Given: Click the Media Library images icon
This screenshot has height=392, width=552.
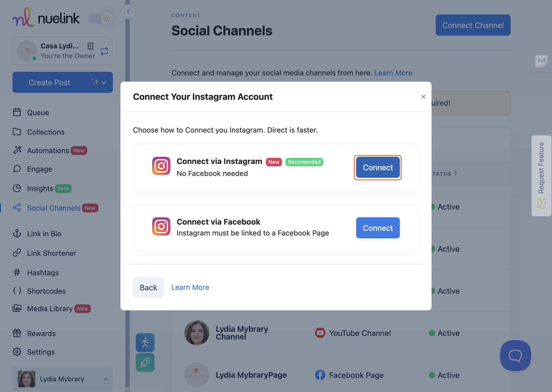Looking at the screenshot, I should [17, 308].
